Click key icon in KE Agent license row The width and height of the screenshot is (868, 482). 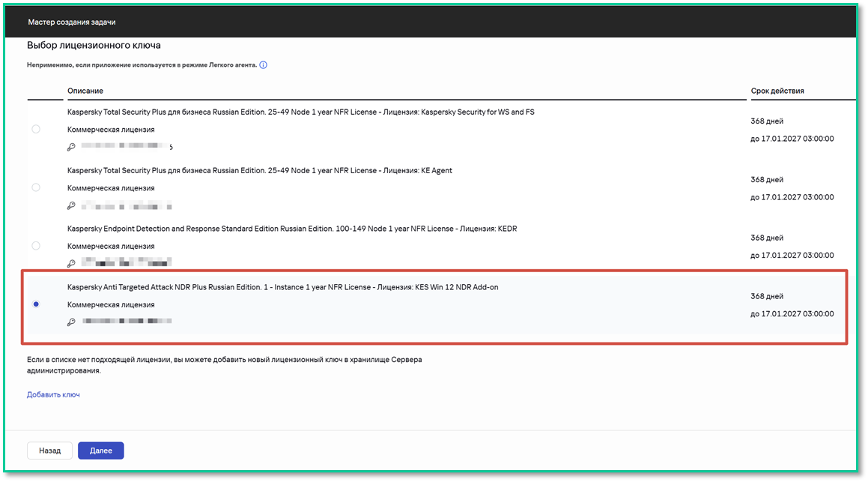click(71, 205)
